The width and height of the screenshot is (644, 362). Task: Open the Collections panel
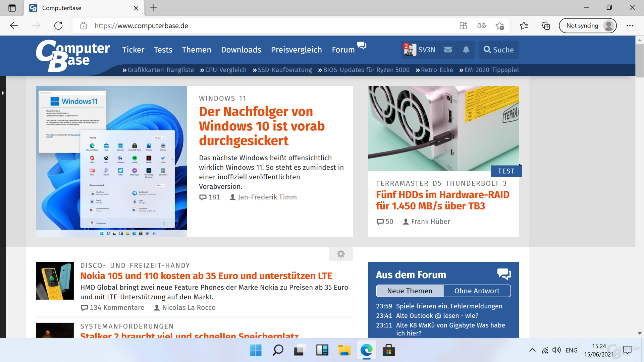546,25
